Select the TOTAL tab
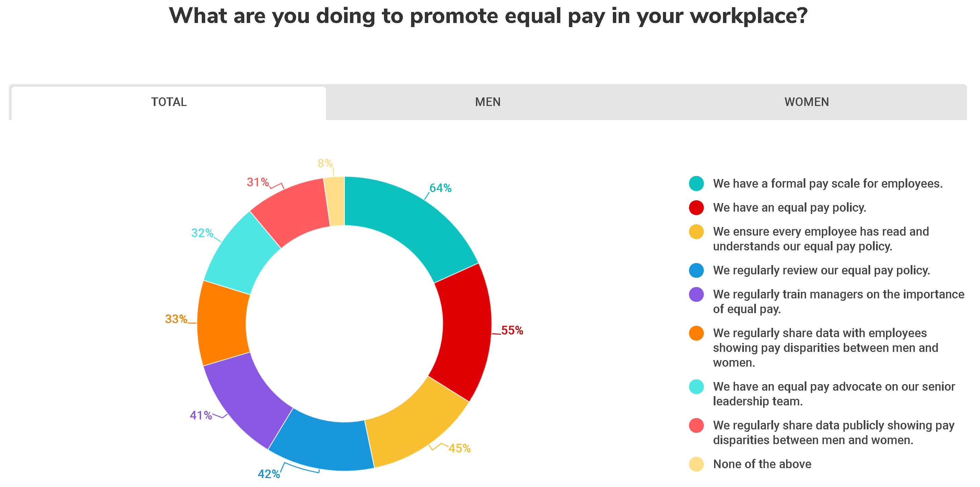This screenshot has width=980, height=487. pyautogui.click(x=168, y=102)
